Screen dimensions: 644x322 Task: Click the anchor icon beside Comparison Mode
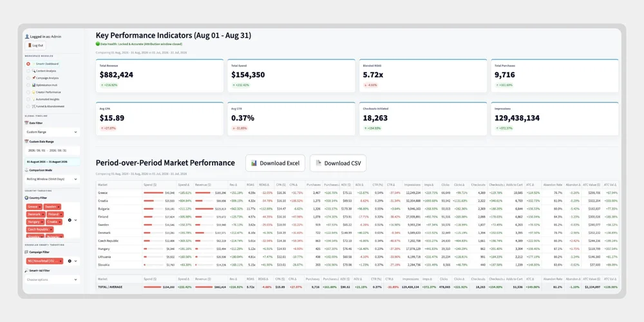tap(26, 170)
